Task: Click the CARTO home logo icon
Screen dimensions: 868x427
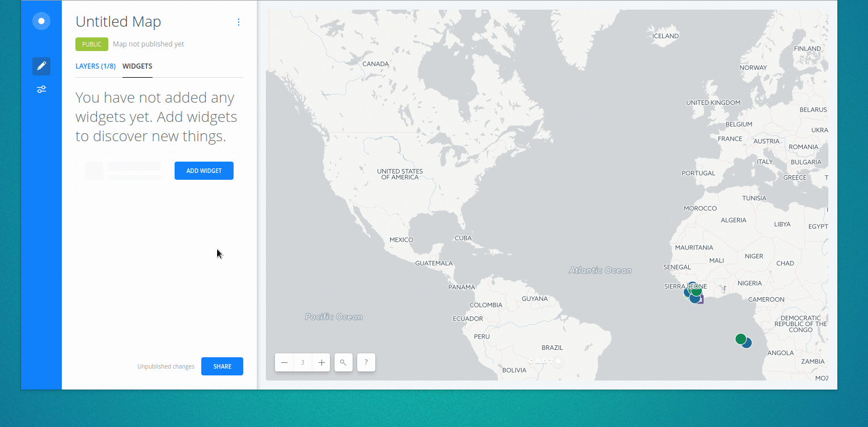Action: 41,21
